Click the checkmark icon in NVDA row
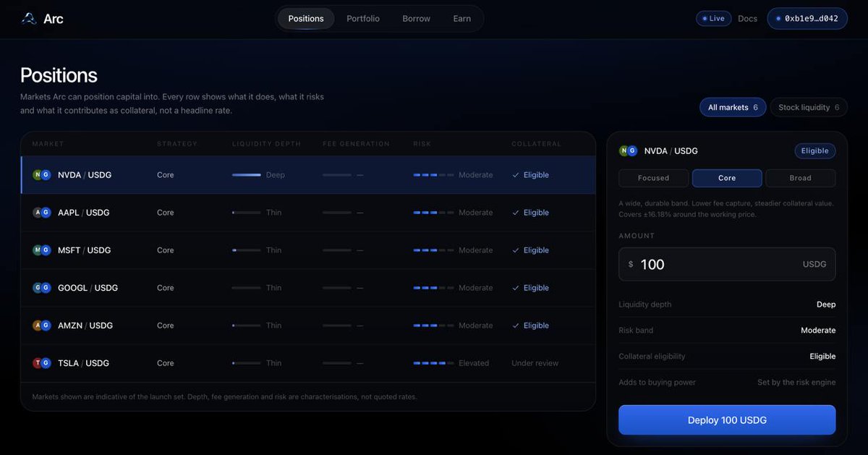 coord(516,175)
